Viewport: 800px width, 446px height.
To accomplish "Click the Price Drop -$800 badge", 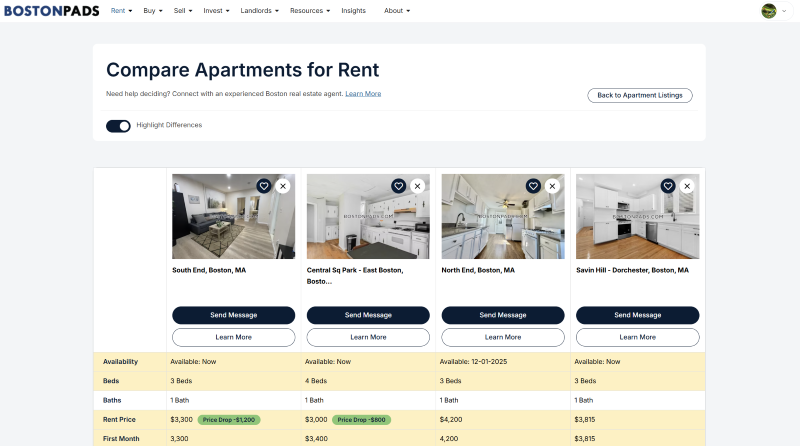I will (362, 420).
